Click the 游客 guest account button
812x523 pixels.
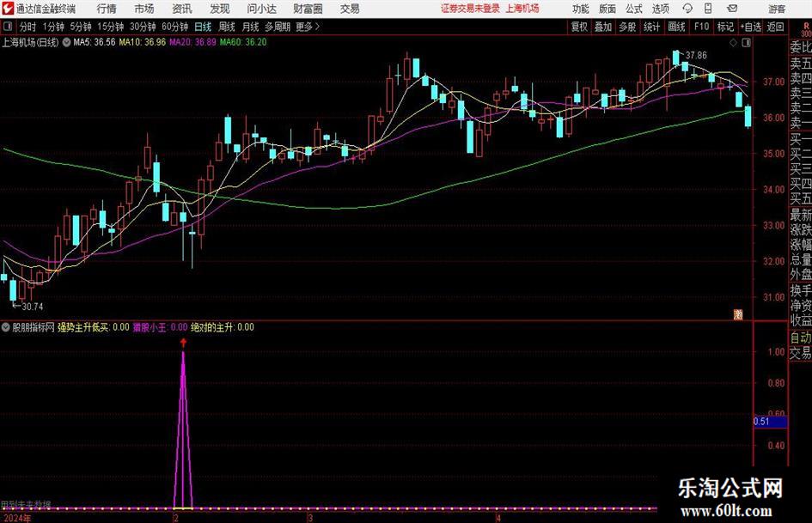click(x=777, y=9)
